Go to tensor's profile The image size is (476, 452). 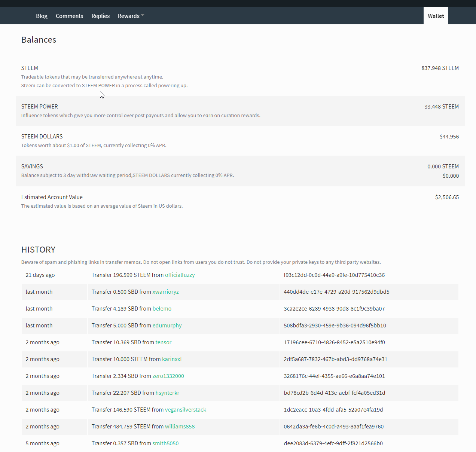[x=164, y=342]
